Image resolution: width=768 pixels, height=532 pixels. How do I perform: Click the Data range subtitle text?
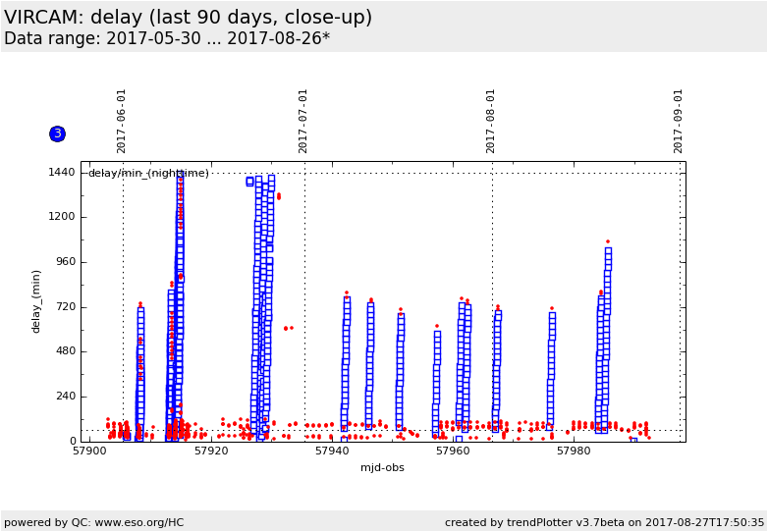point(167,39)
